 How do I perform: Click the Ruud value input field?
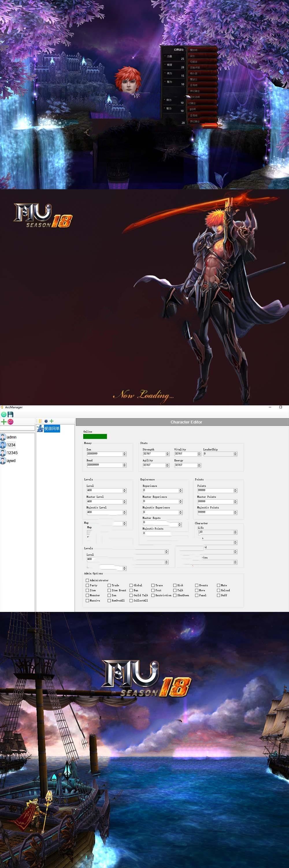(104, 465)
